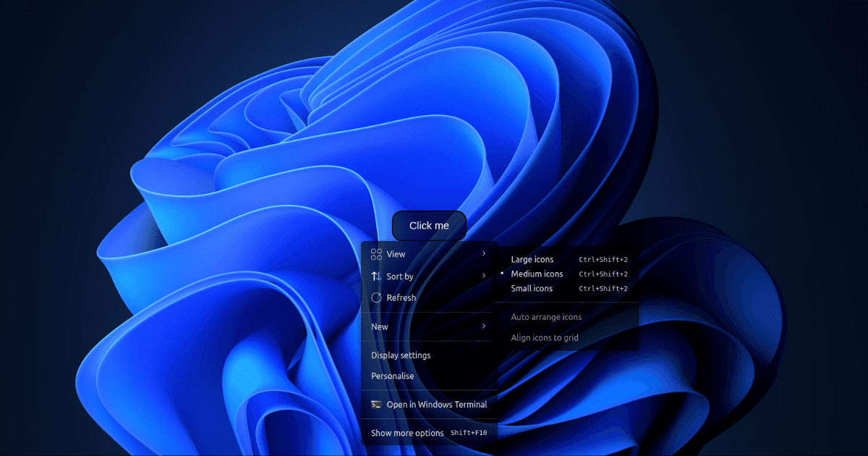Click the Windows Terminal icon
The image size is (868, 456).
[377, 405]
